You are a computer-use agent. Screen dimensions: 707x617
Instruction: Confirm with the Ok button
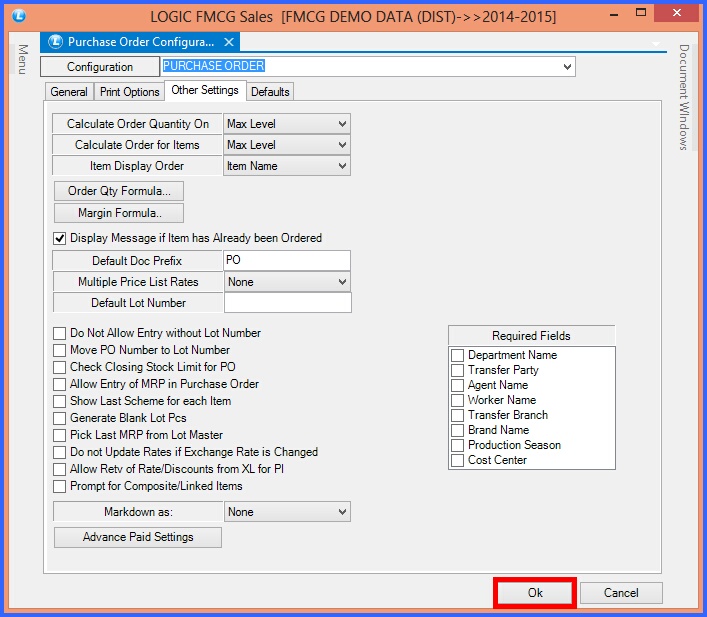(x=535, y=593)
